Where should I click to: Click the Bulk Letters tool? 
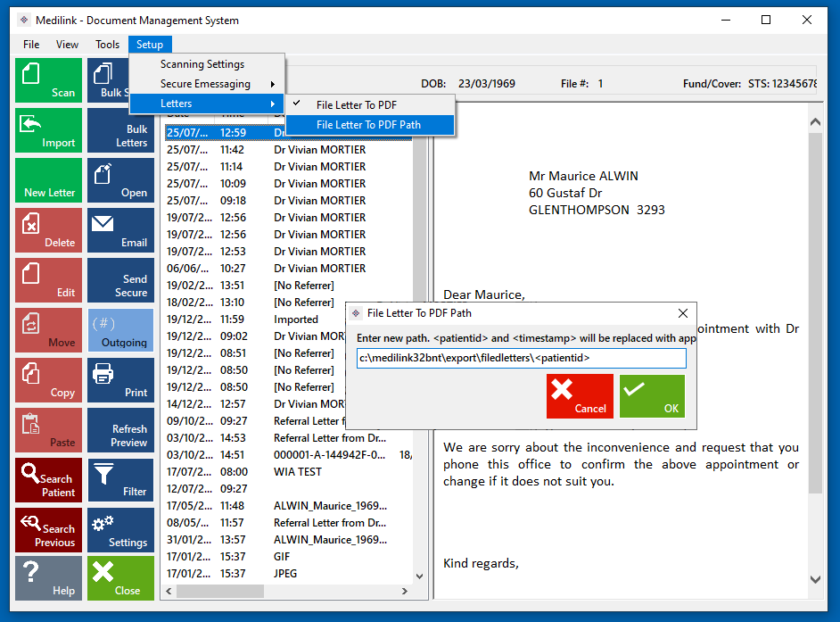120,130
